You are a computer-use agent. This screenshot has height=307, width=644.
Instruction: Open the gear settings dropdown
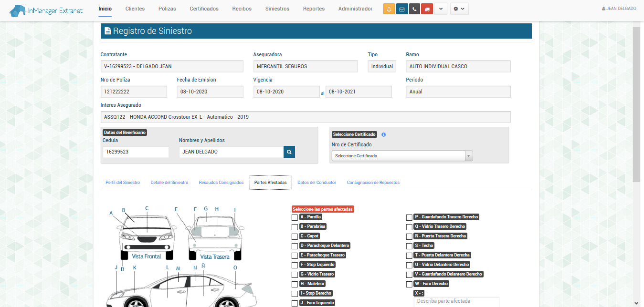tap(459, 9)
